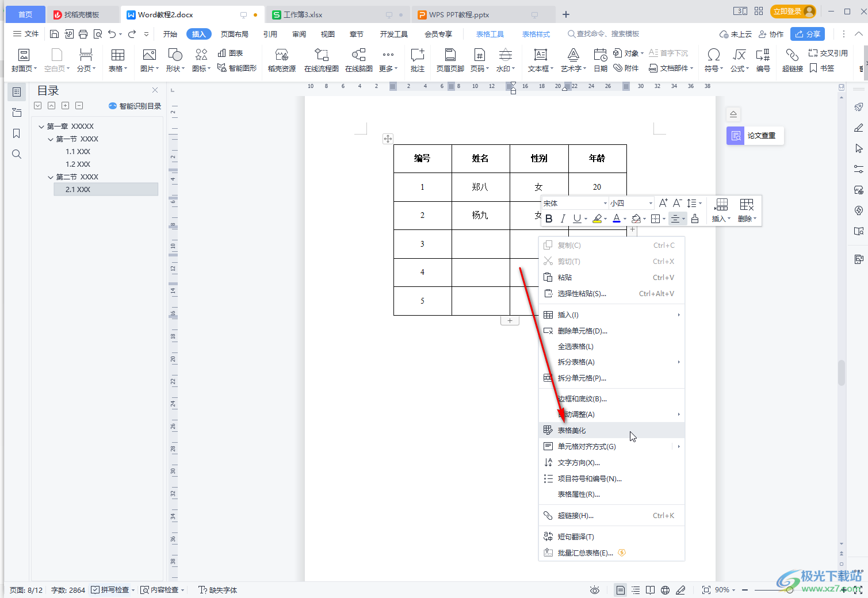This screenshot has width=868, height=598.
Task: Collapse the 第二节 XXXX tree node
Action: [x=51, y=177]
